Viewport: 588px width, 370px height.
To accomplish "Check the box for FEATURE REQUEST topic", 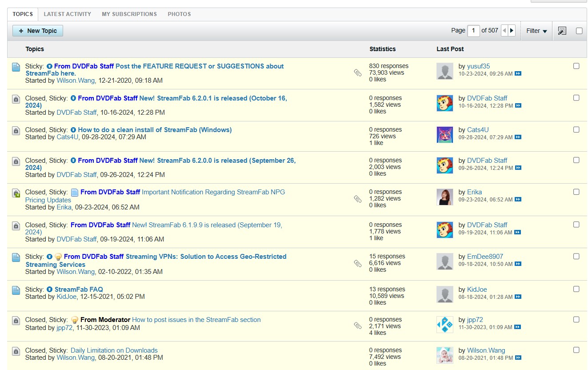I will tap(576, 66).
